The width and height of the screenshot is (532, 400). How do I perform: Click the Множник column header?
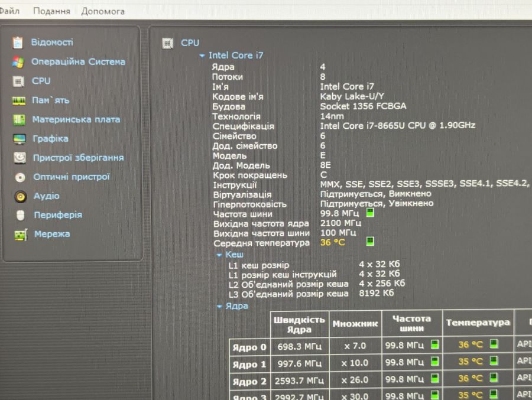tap(355, 324)
